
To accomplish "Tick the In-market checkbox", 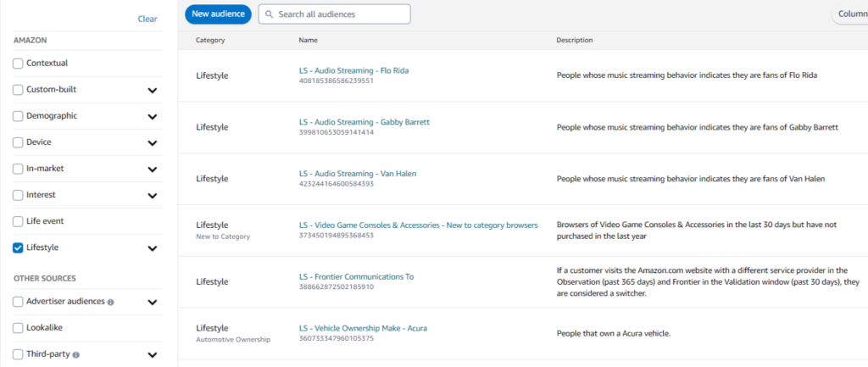I will pos(18,169).
